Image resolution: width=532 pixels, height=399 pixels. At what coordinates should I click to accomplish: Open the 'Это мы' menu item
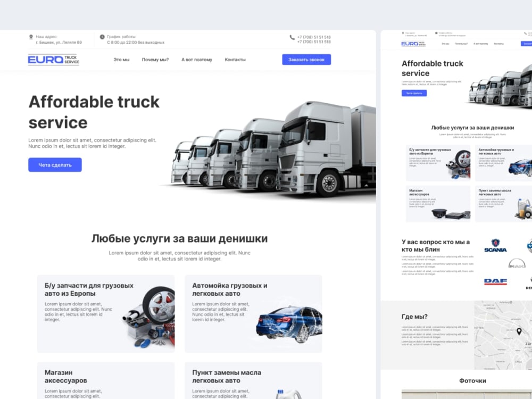point(121,60)
